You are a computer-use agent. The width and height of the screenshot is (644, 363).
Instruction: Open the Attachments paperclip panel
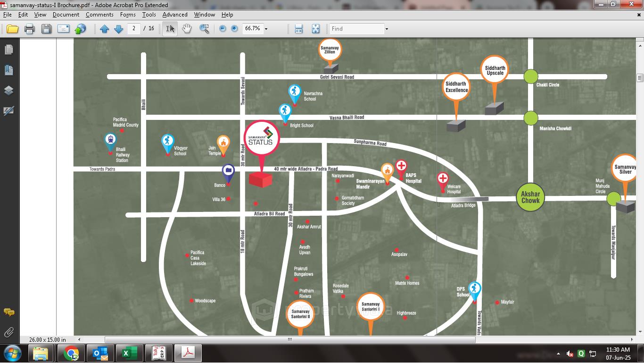pyautogui.click(x=8, y=332)
